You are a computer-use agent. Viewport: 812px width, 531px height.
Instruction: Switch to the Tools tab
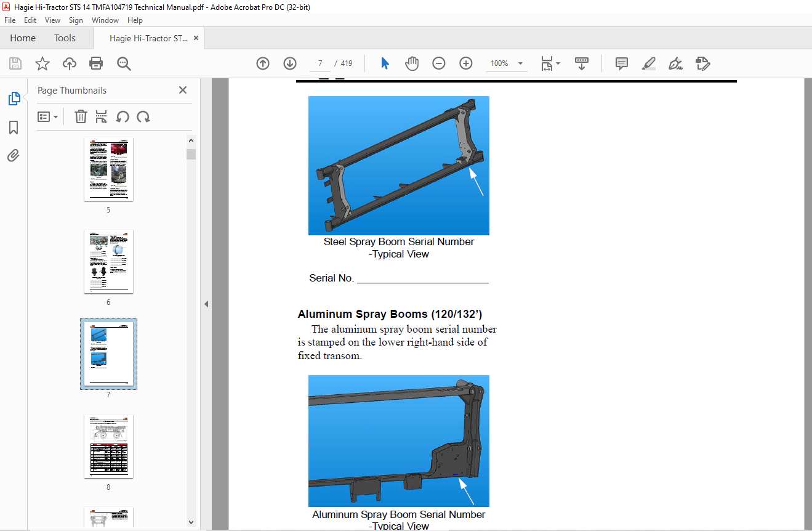coord(65,38)
